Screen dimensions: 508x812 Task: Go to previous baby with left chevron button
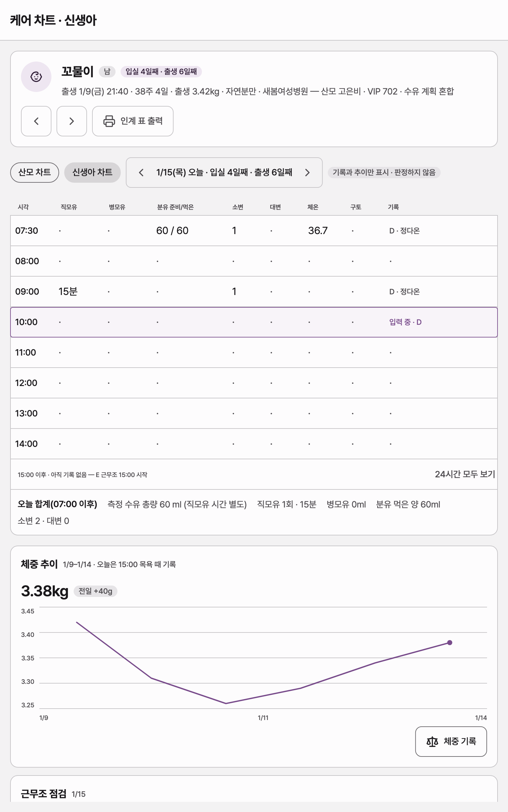[36, 121]
